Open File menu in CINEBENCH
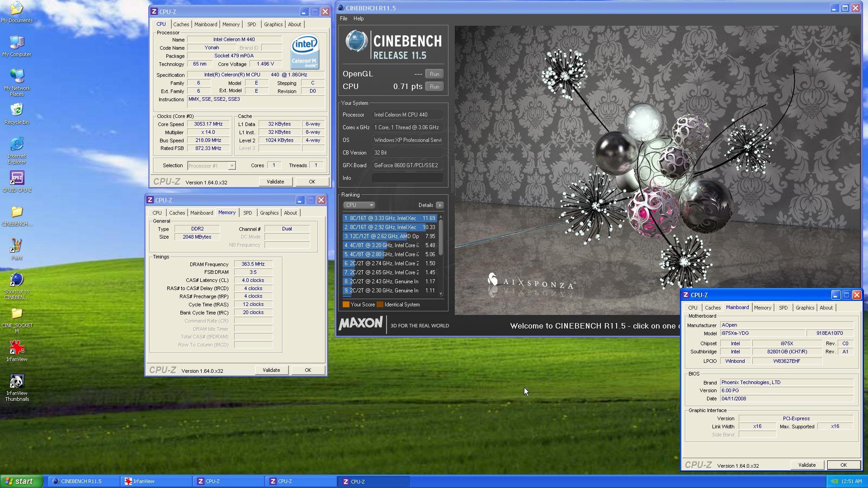 click(344, 19)
